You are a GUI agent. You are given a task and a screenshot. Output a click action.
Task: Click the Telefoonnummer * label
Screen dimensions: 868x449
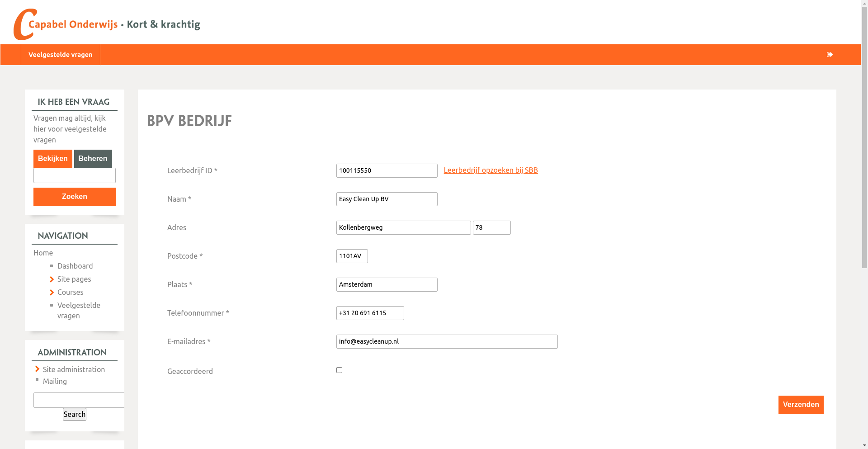(198, 313)
